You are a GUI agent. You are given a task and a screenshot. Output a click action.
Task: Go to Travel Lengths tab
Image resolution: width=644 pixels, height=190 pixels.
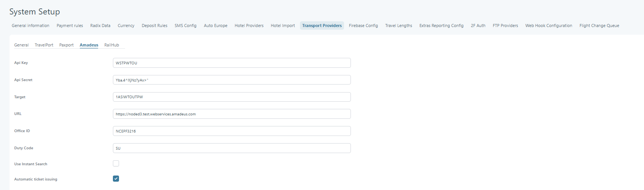click(x=398, y=26)
